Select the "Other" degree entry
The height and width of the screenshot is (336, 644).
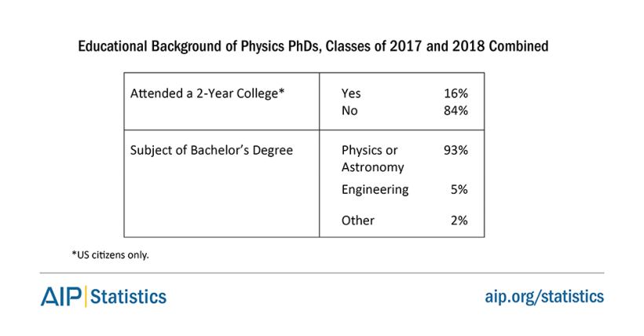(358, 221)
